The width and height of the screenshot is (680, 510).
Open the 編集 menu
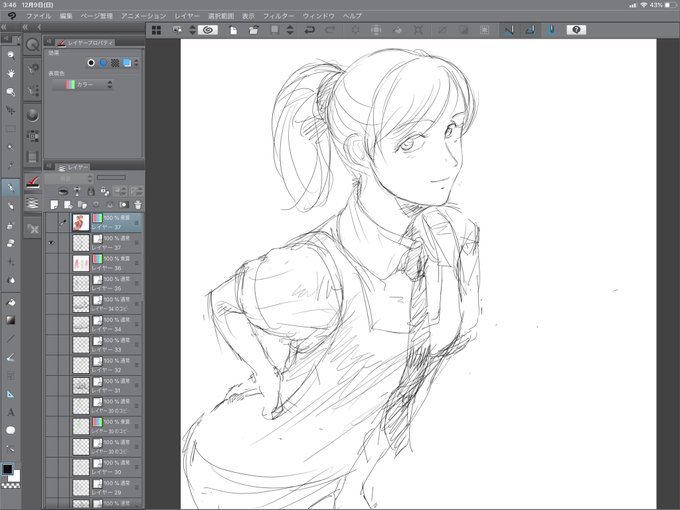[66, 16]
